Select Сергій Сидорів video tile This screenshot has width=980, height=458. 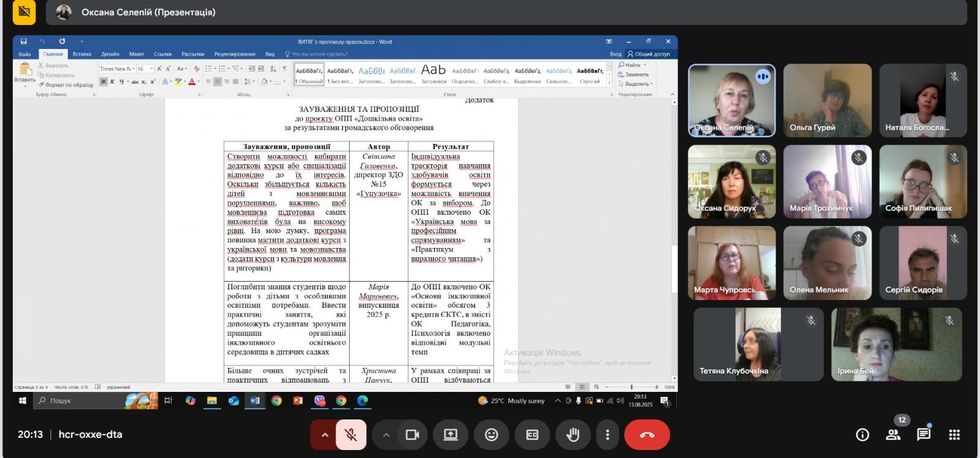pos(923,263)
